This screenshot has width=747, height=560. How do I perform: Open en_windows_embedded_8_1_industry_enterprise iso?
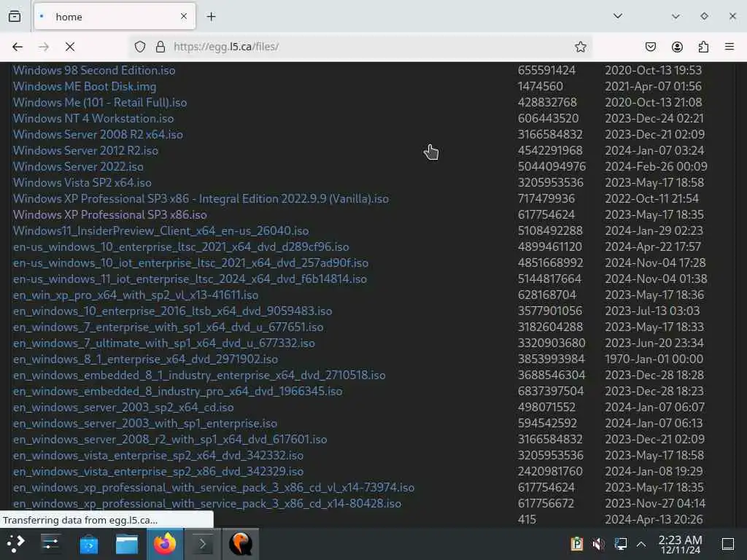click(199, 376)
